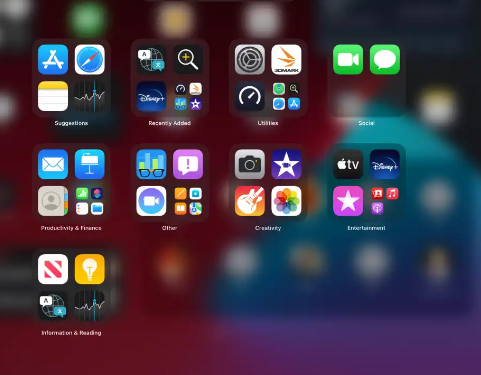The image size is (481, 375).
Task: Open the Apple News app
Action: pyautogui.click(x=53, y=269)
